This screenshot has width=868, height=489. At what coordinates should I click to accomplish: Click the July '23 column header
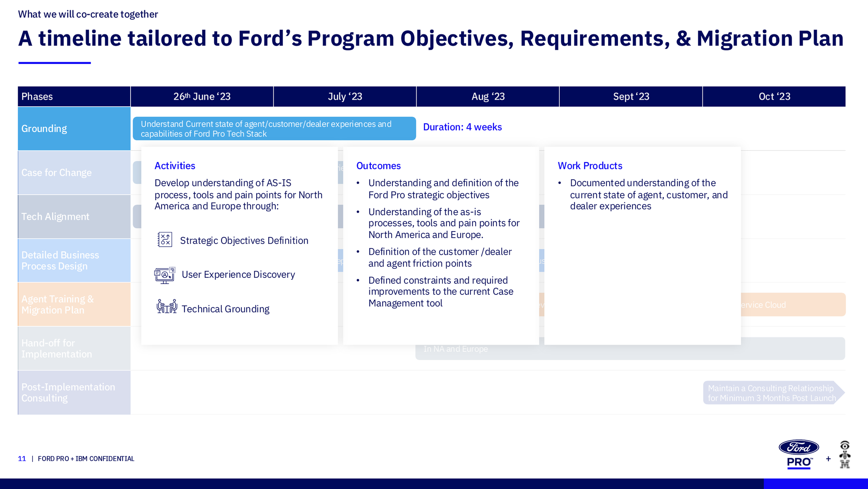(345, 97)
